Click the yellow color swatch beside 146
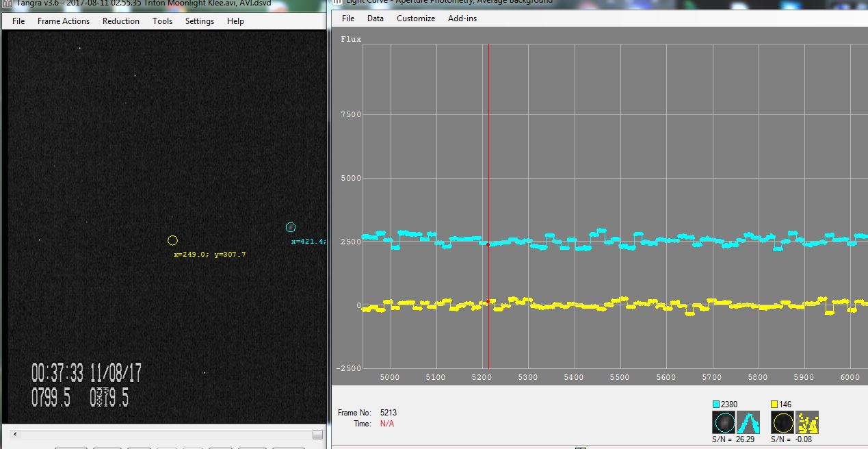The height and width of the screenshot is (449, 868). (x=774, y=405)
